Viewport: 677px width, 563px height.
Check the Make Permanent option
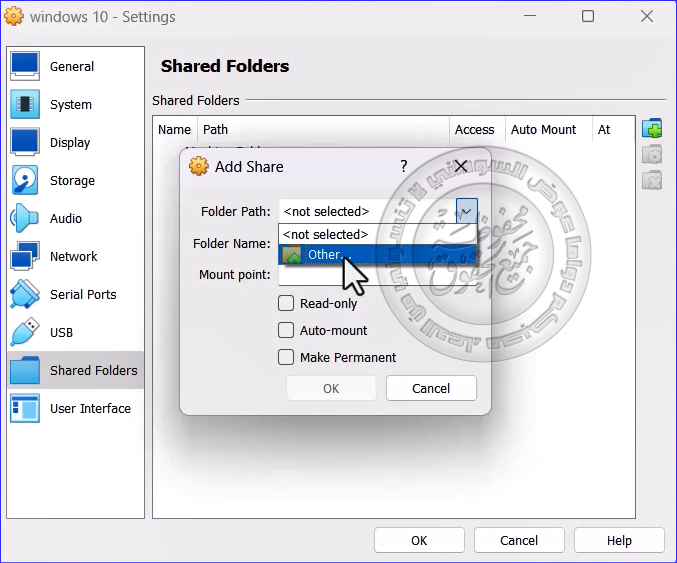286,358
